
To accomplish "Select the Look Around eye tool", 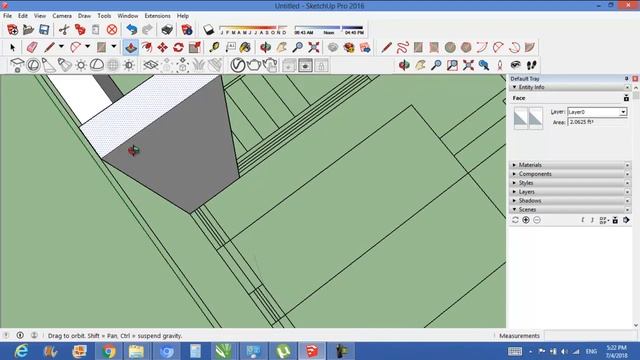I will click(x=516, y=65).
